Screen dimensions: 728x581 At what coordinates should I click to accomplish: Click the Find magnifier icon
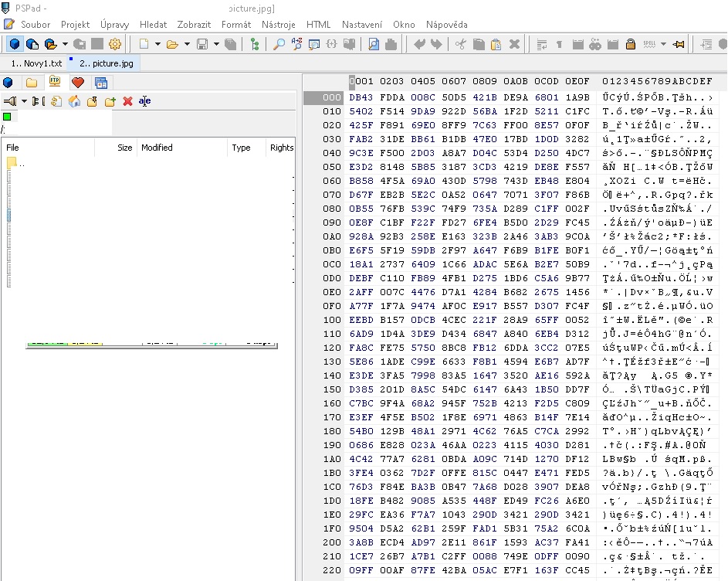tap(279, 44)
